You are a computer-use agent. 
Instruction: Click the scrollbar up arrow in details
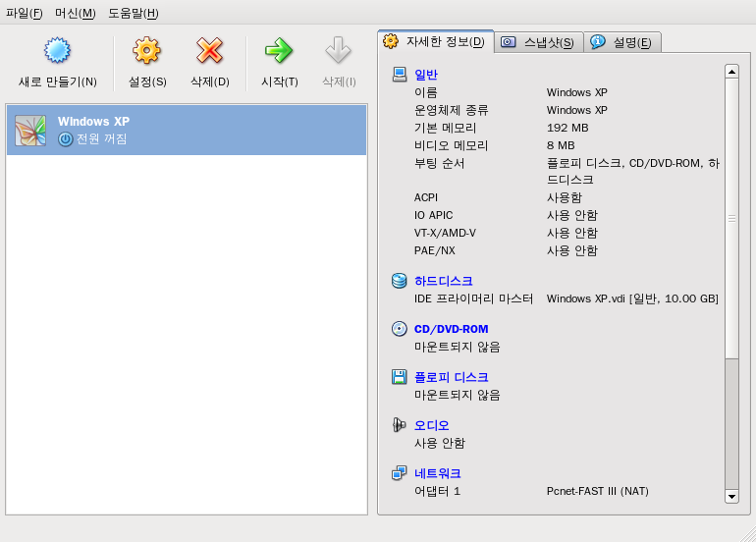[731, 72]
